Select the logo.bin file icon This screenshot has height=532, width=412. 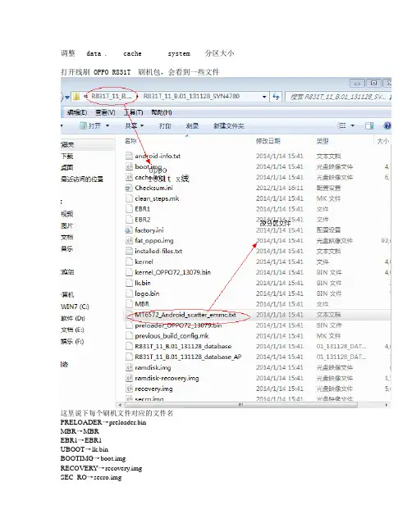pos(129,293)
